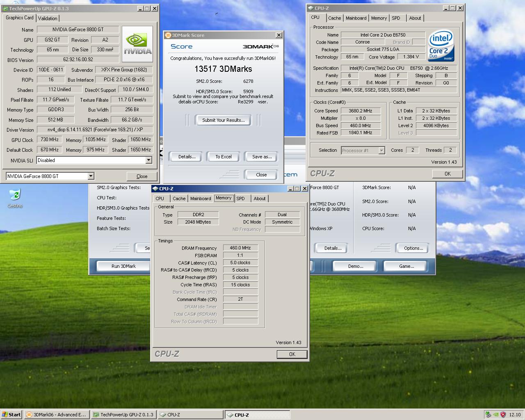Image resolution: width=525 pixels, height=420 pixels.
Task: Click the top-right CPU-Z window title icon
Action: pyautogui.click(x=311, y=8)
